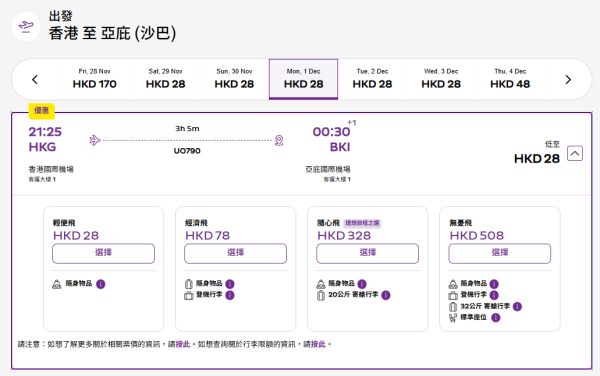Select Wed, 3 Dec fare date
This screenshot has width=600, height=376.
tap(441, 79)
